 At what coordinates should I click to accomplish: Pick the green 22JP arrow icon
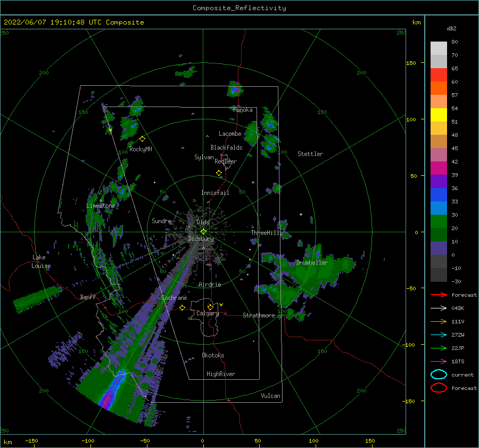click(439, 348)
